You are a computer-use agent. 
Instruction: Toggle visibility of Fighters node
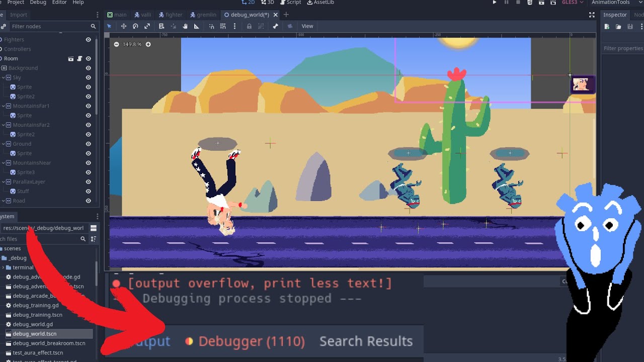pos(89,40)
